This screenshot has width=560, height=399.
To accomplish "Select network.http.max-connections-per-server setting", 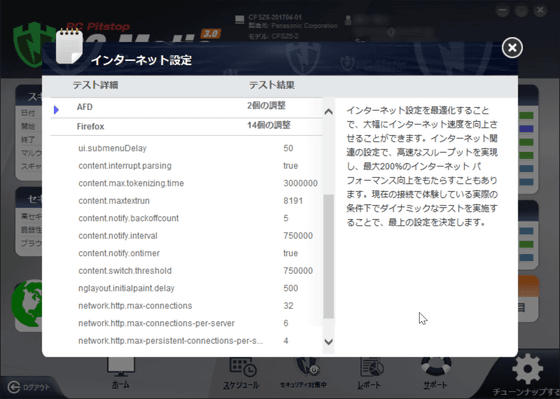I will pos(156,323).
